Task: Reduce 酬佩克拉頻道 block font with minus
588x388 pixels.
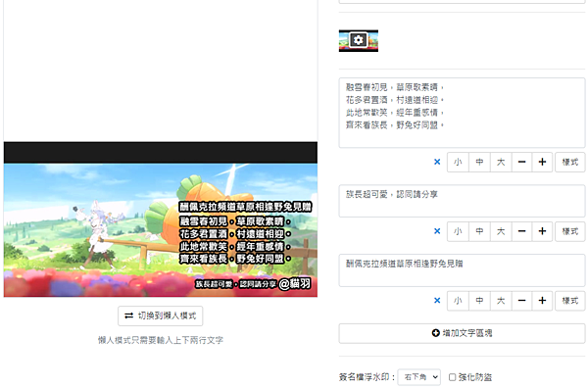Action: [x=521, y=301]
